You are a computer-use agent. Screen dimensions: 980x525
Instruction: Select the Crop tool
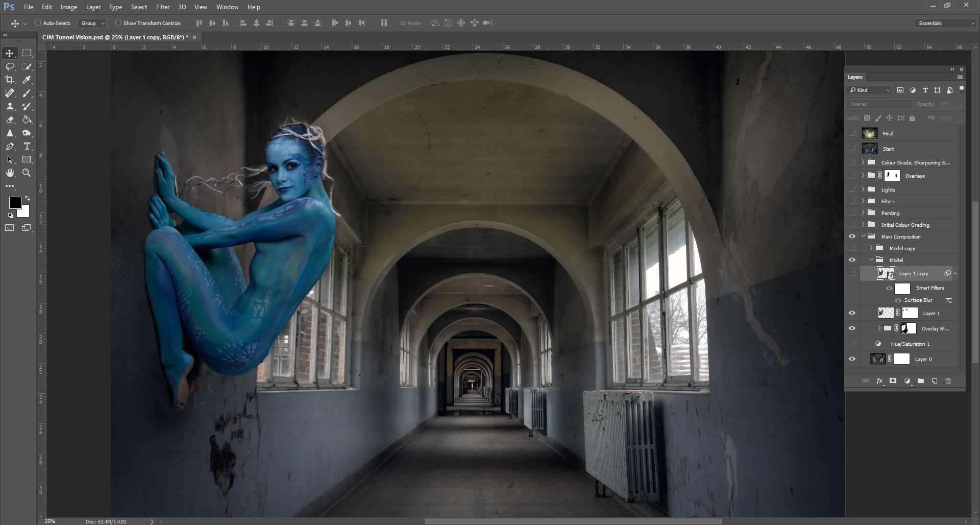pyautogui.click(x=10, y=80)
